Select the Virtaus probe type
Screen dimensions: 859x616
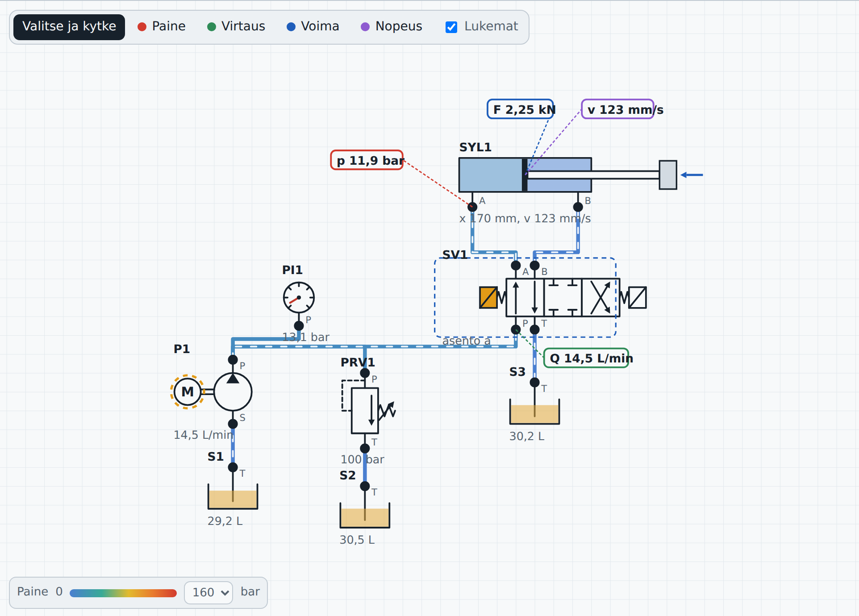236,26
